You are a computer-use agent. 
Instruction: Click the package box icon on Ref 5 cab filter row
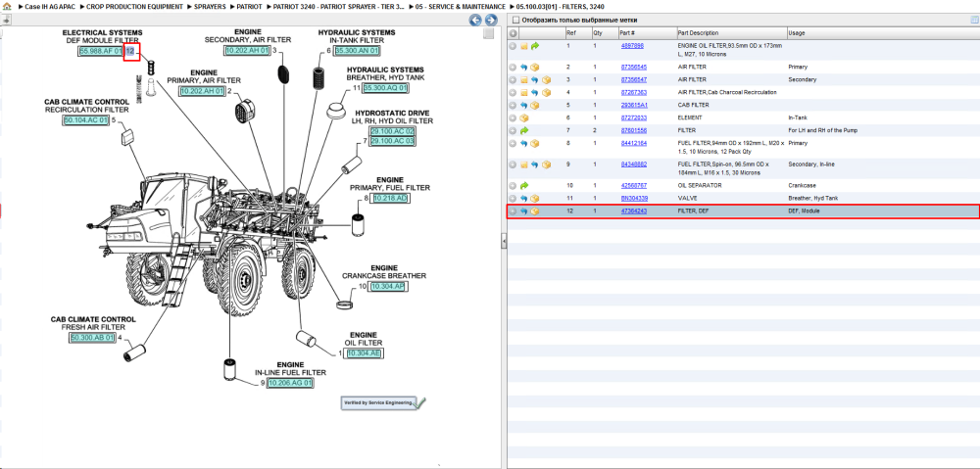pos(534,106)
